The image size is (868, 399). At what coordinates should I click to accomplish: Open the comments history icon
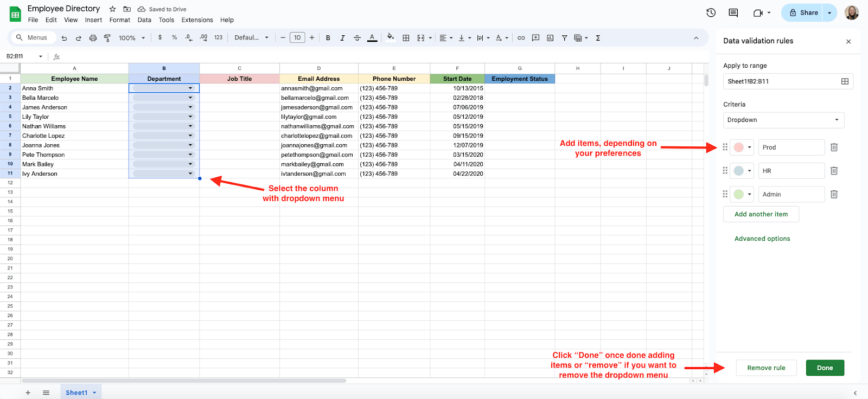coord(733,12)
